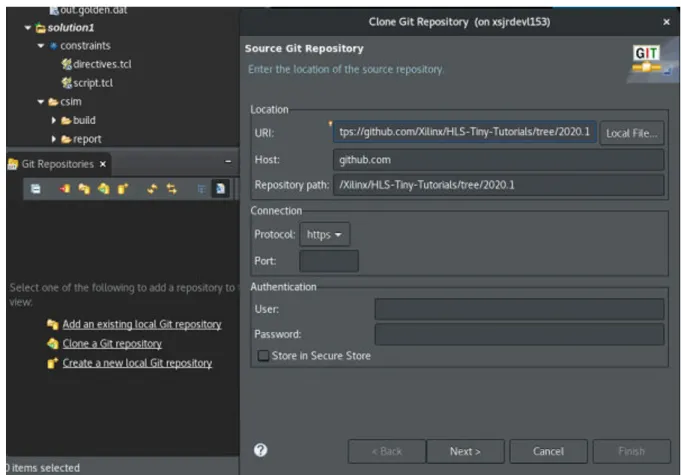Enable Store in Secure Store checkbox
This screenshot has width=681, height=475.
[263, 356]
